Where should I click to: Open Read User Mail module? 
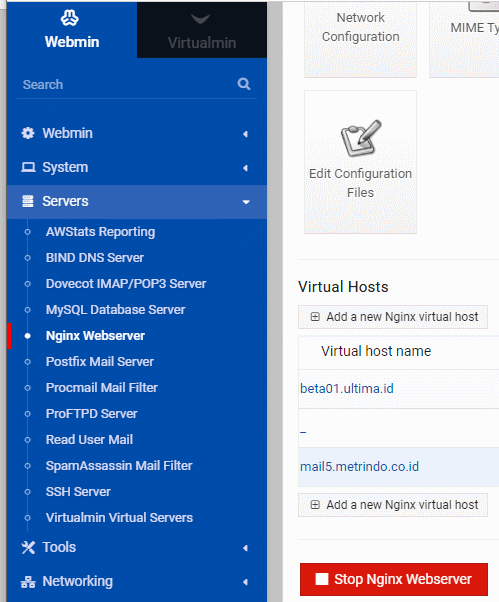coord(89,440)
